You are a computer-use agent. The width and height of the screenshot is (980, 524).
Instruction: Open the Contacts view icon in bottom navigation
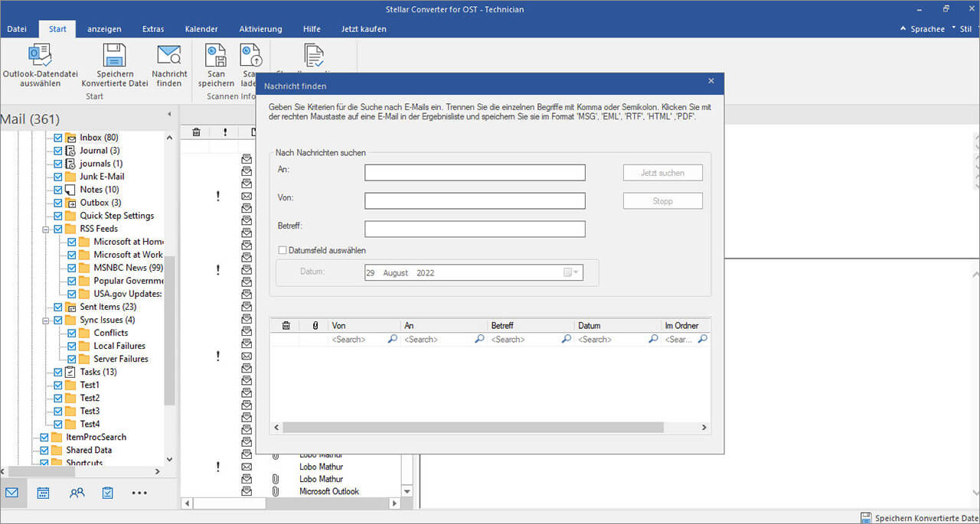tap(77, 493)
